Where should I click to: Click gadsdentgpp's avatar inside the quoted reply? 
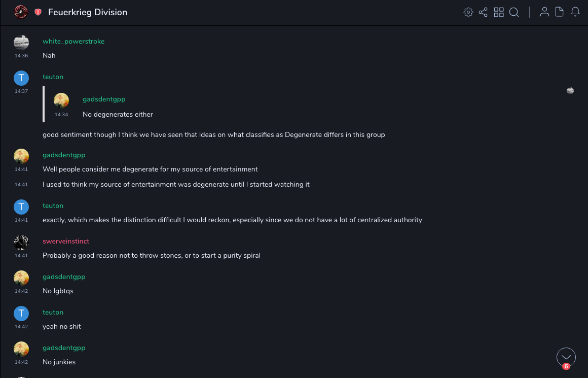click(61, 100)
